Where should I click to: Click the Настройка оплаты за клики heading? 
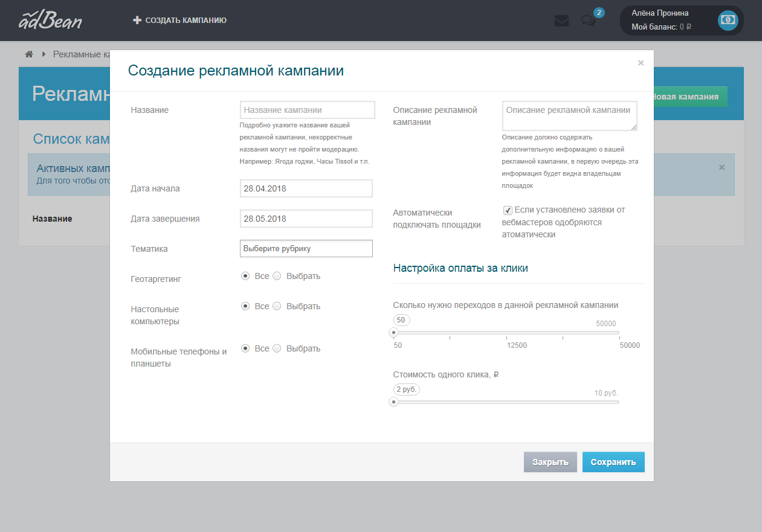click(460, 268)
